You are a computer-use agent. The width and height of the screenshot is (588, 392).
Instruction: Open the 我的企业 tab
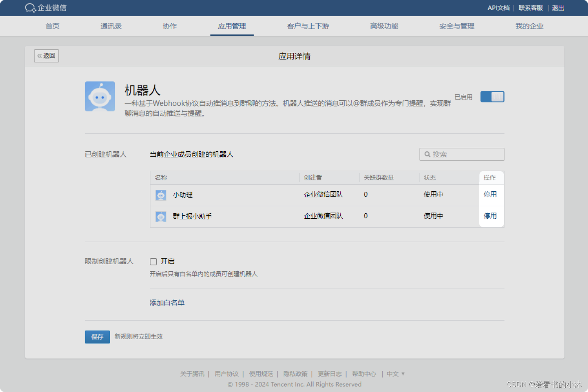point(529,26)
